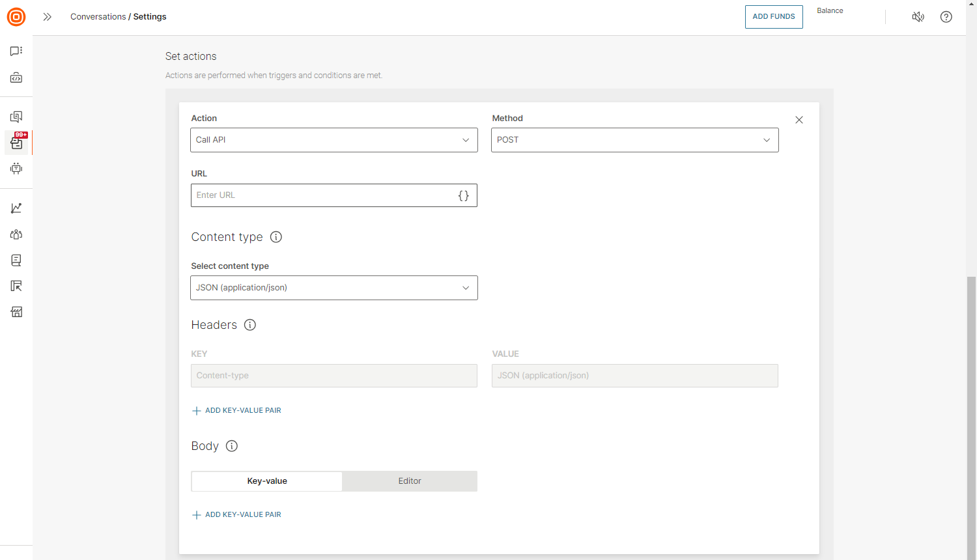Click the ADD FUNDS button
The width and height of the screenshot is (977, 560).
(774, 17)
